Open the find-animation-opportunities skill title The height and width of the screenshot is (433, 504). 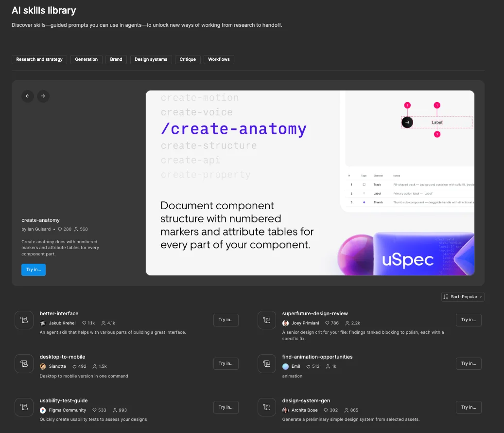(317, 357)
